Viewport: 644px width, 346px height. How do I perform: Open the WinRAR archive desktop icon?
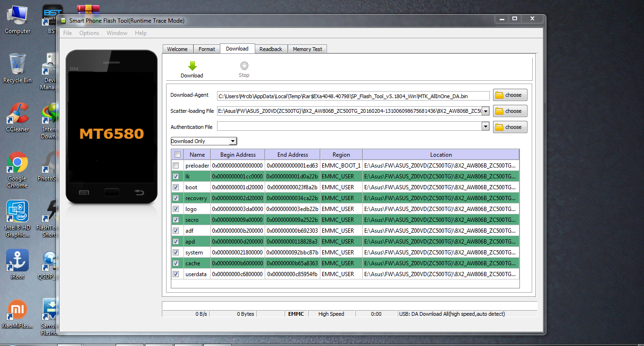click(88, 8)
